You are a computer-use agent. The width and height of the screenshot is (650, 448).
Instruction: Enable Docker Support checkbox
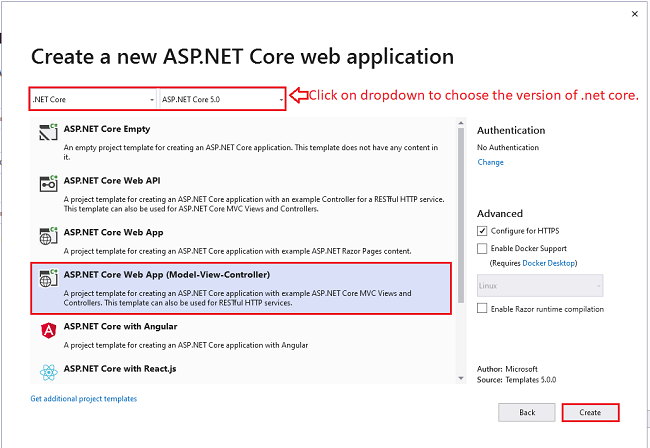click(x=482, y=248)
